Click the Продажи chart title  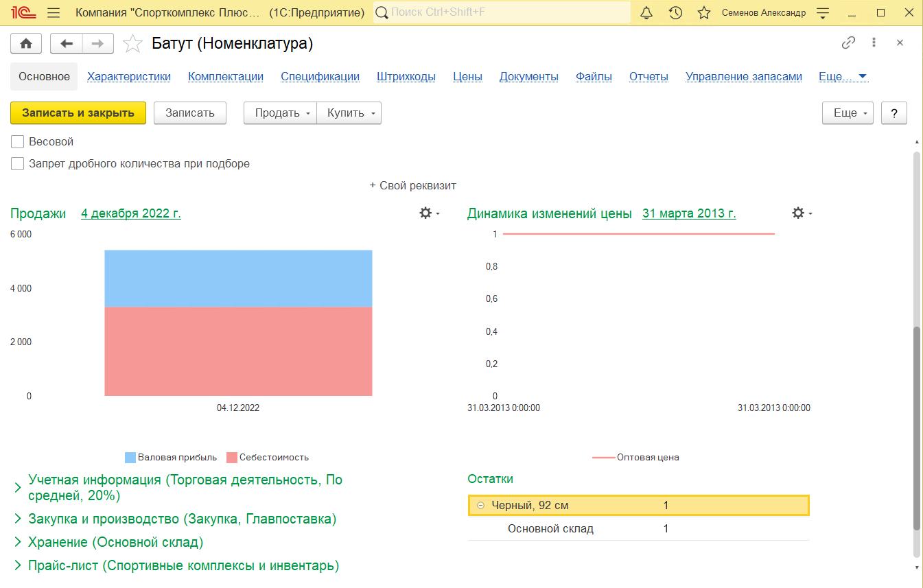[38, 213]
